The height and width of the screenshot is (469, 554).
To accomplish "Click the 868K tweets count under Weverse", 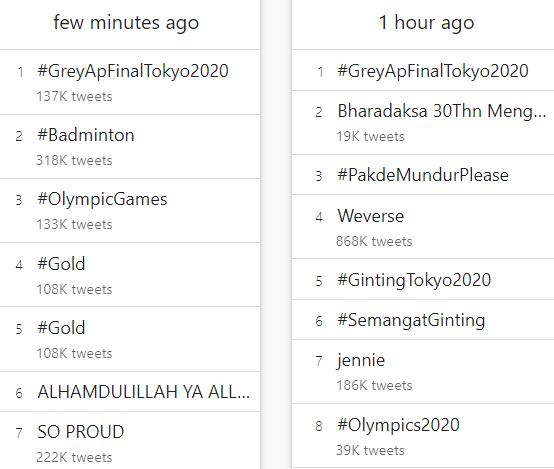I will click(x=374, y=241).
